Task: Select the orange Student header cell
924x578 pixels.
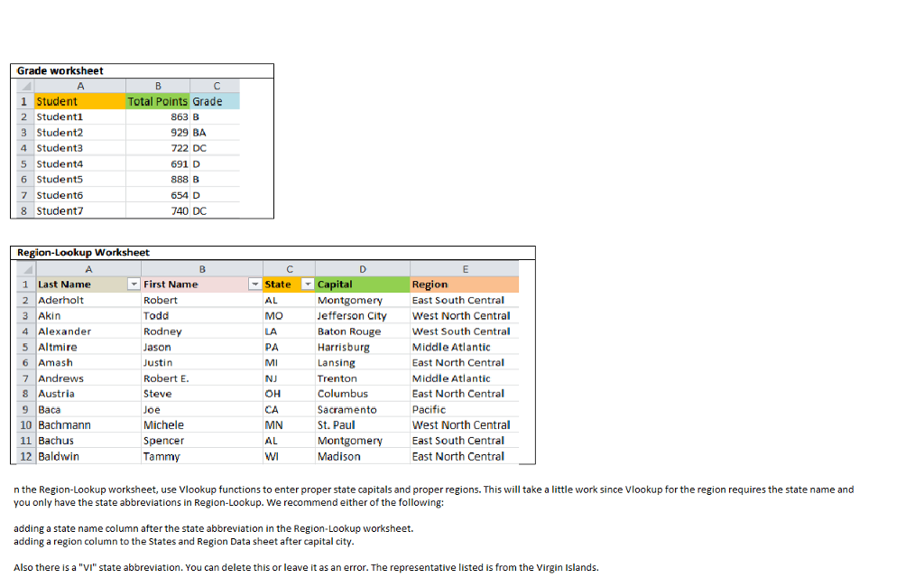Action: (79, 101)
